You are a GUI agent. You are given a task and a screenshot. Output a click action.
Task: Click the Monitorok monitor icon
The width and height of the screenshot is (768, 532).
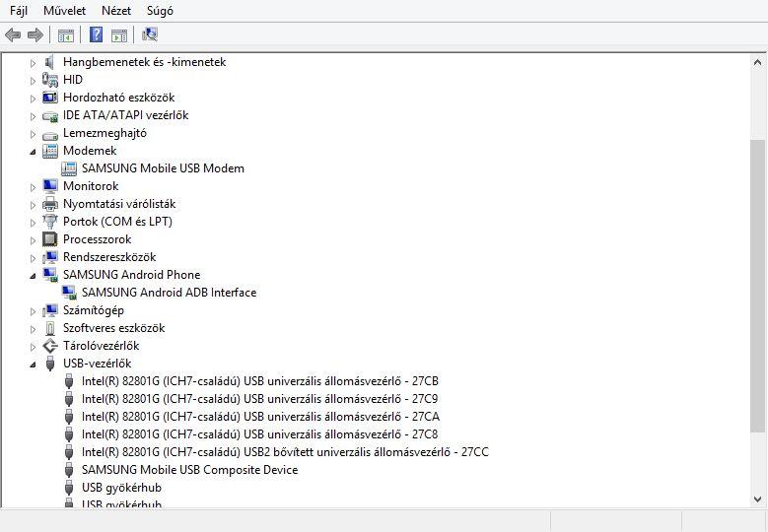(50, 186)
